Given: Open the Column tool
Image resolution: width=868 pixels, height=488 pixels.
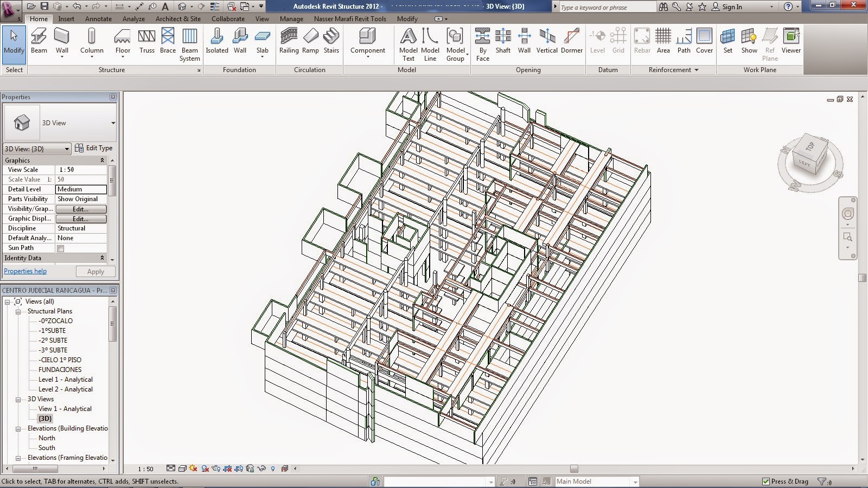Looking at the screenshot, I should [91, 41].
